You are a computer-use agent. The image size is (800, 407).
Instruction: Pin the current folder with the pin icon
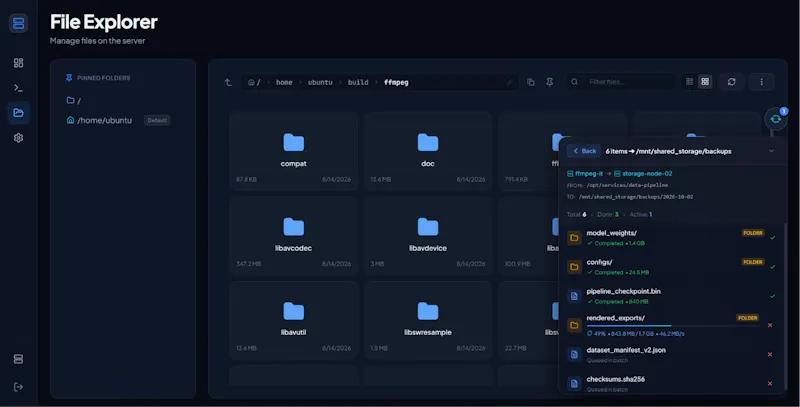click(x=549, y=82)
